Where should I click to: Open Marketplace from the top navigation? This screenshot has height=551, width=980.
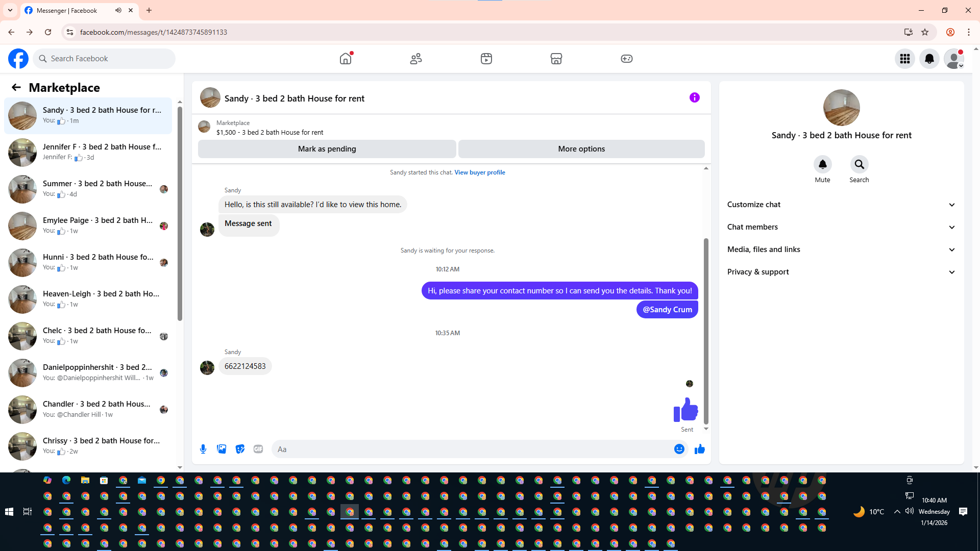(x=556, y=59)
